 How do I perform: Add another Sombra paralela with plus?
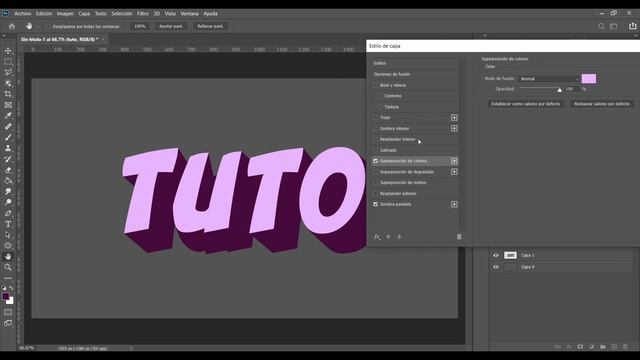pos(454,204)
